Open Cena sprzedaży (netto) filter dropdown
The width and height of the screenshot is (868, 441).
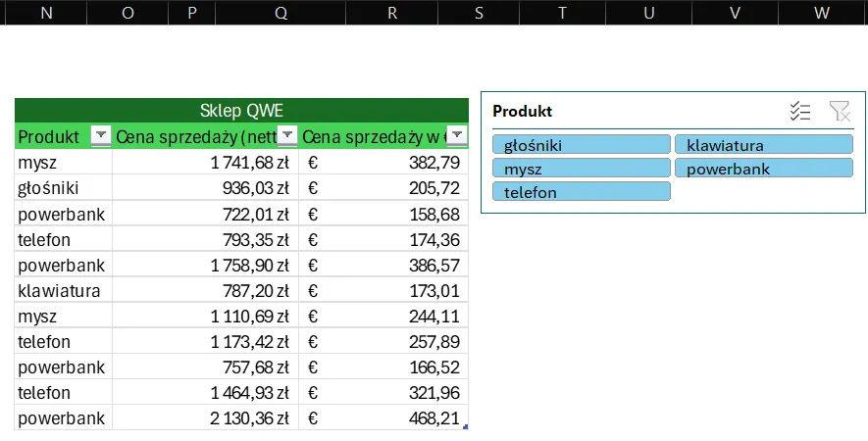(287, 136)
